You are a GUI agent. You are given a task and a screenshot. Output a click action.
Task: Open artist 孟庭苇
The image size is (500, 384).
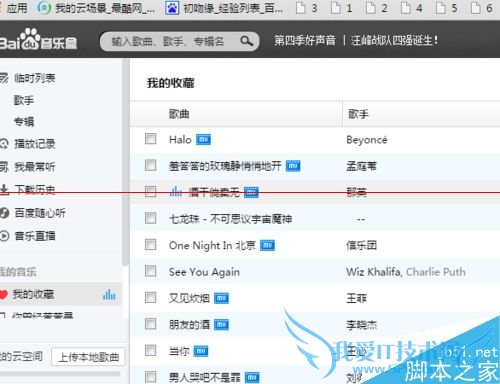pyautogui.click(x=361, y=166)
